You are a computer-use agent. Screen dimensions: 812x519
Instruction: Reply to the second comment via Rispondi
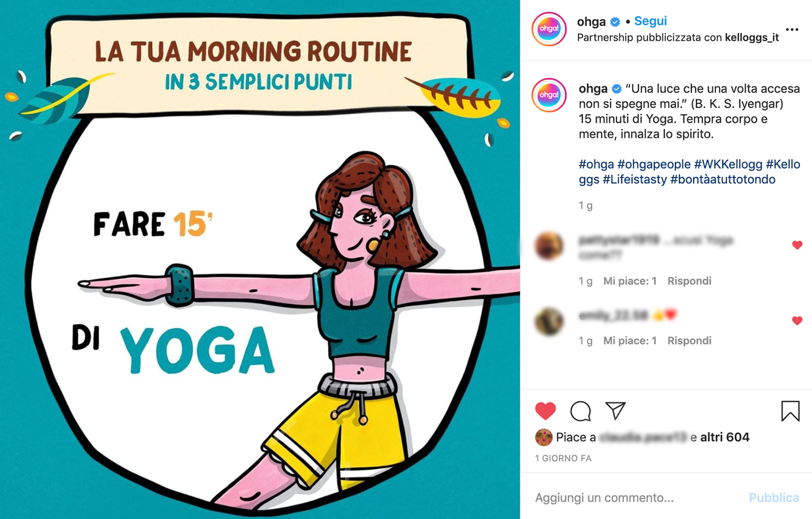click(x=689, y=341)
